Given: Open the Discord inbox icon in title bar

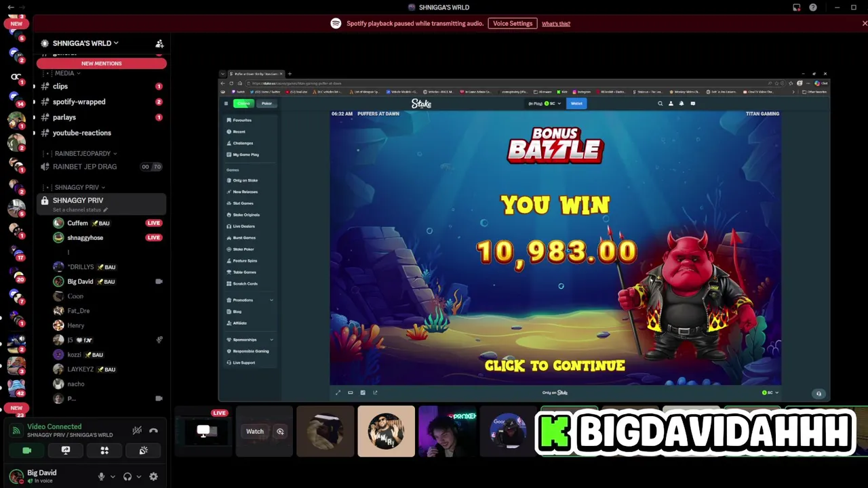Looking at the screenshot, I should tap(797, 7).
